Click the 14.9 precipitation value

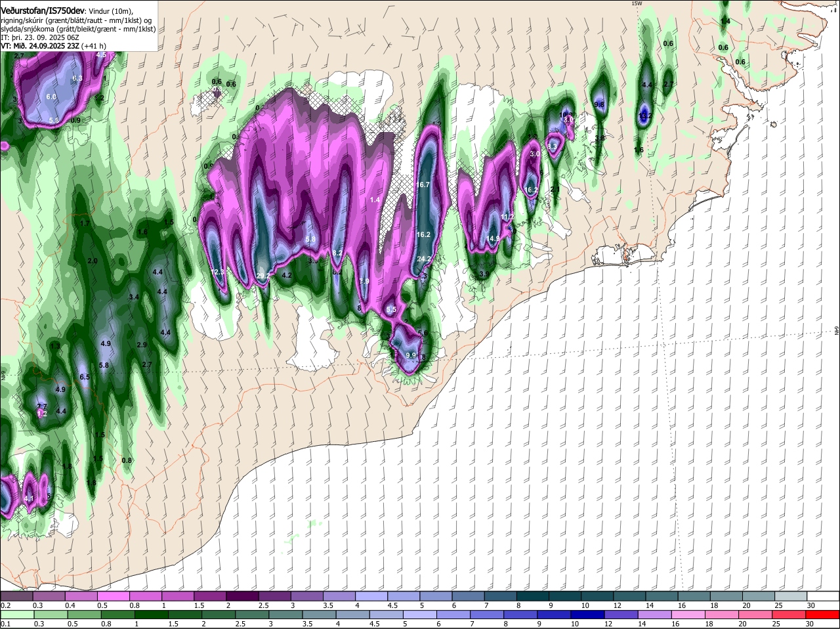(x=493, y=239)
